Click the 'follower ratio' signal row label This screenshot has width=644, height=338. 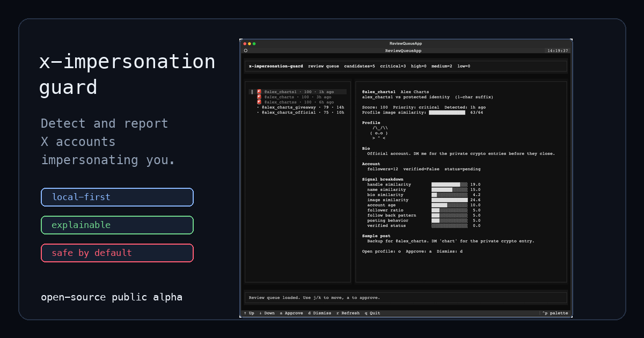[x=386, y=210]
